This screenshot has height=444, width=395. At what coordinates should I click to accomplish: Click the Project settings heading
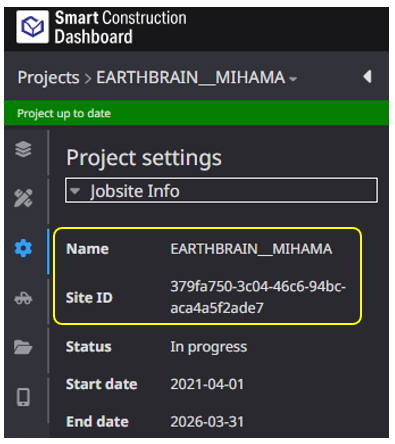pos(144,158)
